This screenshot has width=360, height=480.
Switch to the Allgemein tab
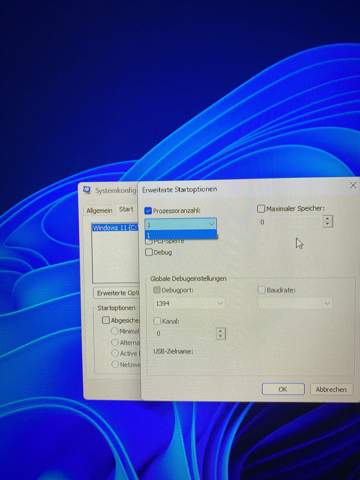pos(99,211)
